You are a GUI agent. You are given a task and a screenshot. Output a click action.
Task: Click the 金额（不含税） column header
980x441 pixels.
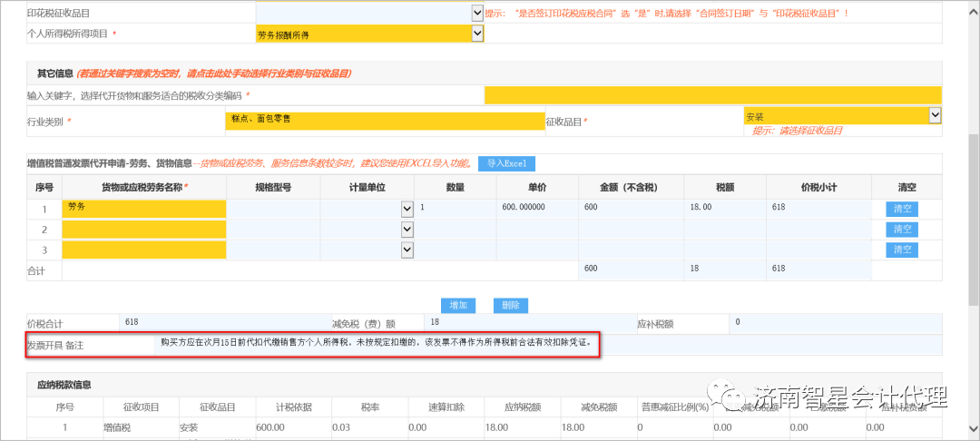(632, 188)
